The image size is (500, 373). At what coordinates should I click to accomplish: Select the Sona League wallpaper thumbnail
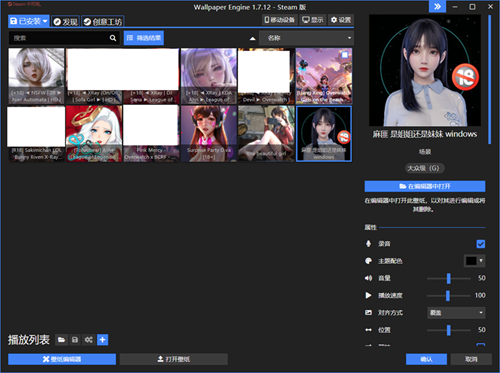(151, 76)
